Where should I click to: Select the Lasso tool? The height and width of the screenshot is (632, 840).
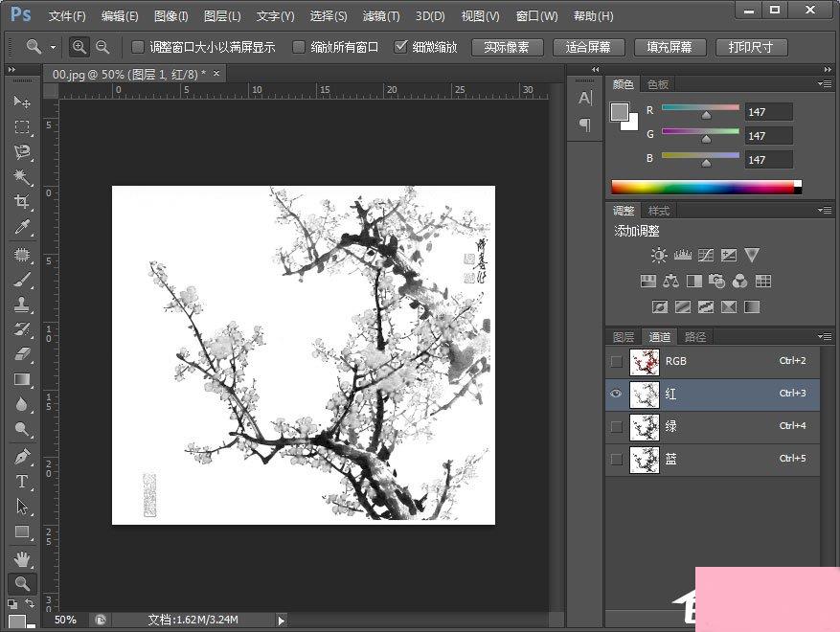[x=21, y=152]
